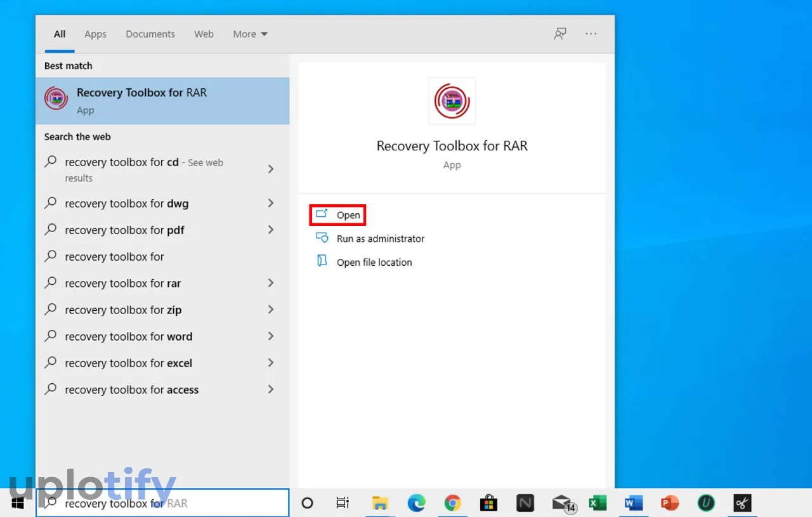Select suggestion 'recovery toolbox for dwg'
Image resolution: width=812 pixels, height=517 pixels.
coord(162,204)
